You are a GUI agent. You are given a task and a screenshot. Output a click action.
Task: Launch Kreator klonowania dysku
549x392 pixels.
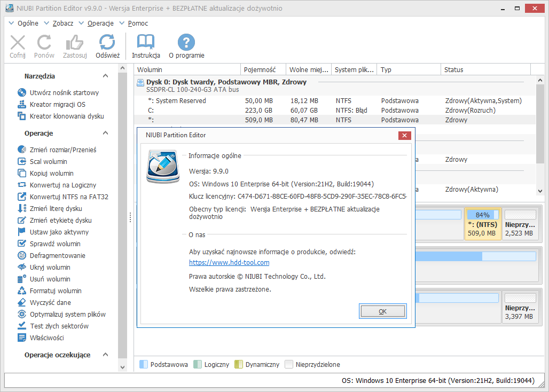click(60, 116)
